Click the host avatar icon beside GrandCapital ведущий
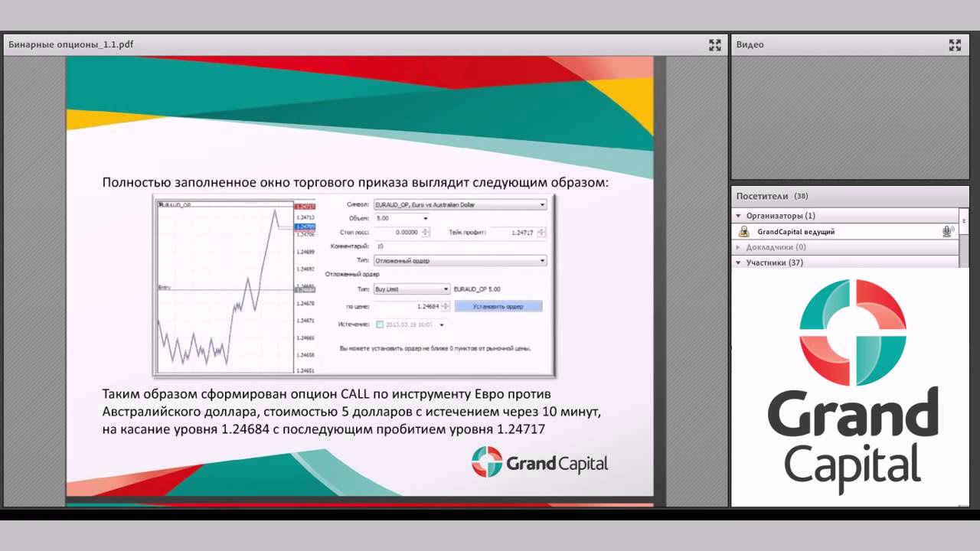980x551 pixels. 743,232
